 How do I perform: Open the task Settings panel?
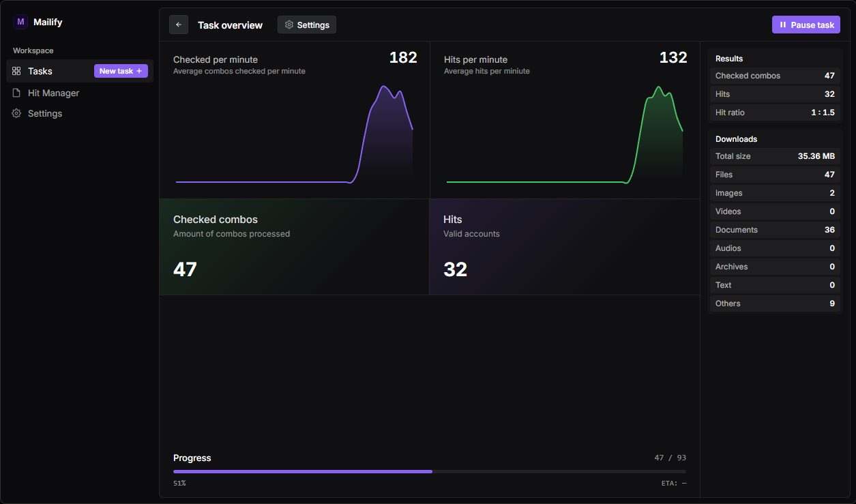pos(306,25)
